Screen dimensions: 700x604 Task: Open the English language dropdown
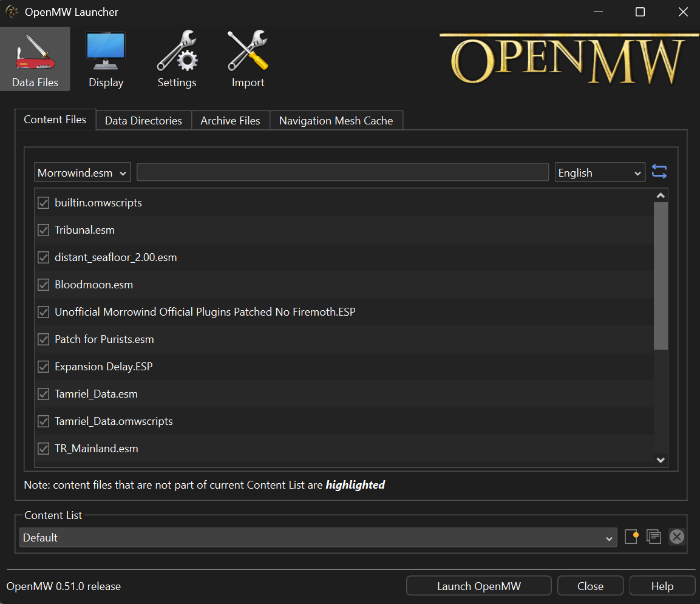(600, 172)
